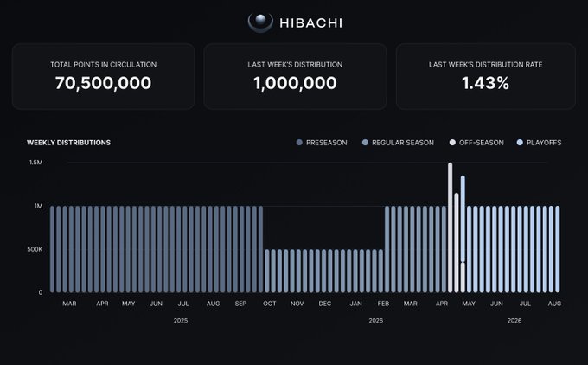The width and height of the screenshot is (588, 365).
Task: Click the PRESEASON legend label
Action: coord(326,143)
